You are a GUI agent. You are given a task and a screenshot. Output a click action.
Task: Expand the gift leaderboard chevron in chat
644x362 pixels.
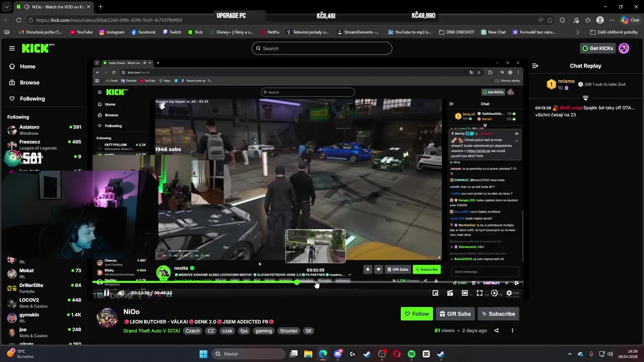586,98
